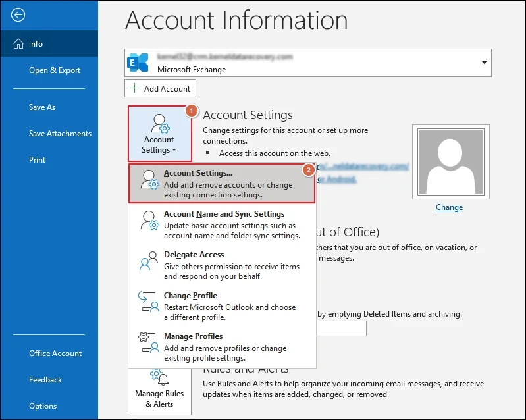Choose Manage Profiles menu item
This screenshot has height=420, width=526.
pyautogui.click(x=222, y=346)
